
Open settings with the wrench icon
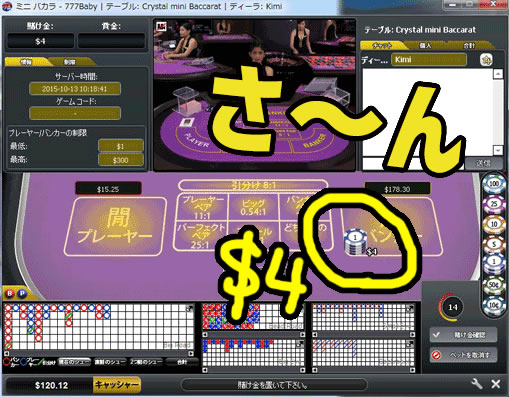coord(477,384)
